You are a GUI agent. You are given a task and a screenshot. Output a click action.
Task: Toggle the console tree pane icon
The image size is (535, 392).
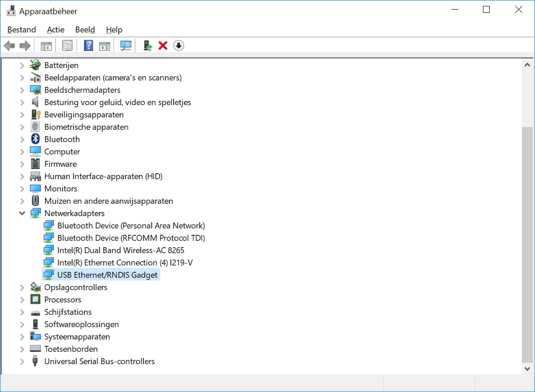[46, 46]
